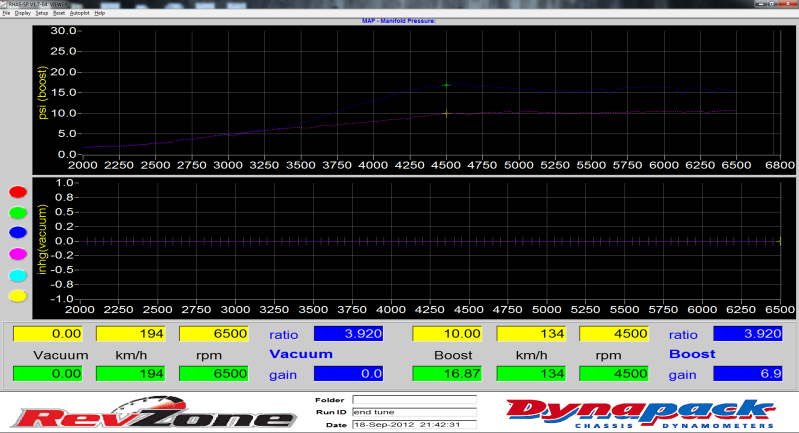Open the Autoplot menu

coord(80,13)
